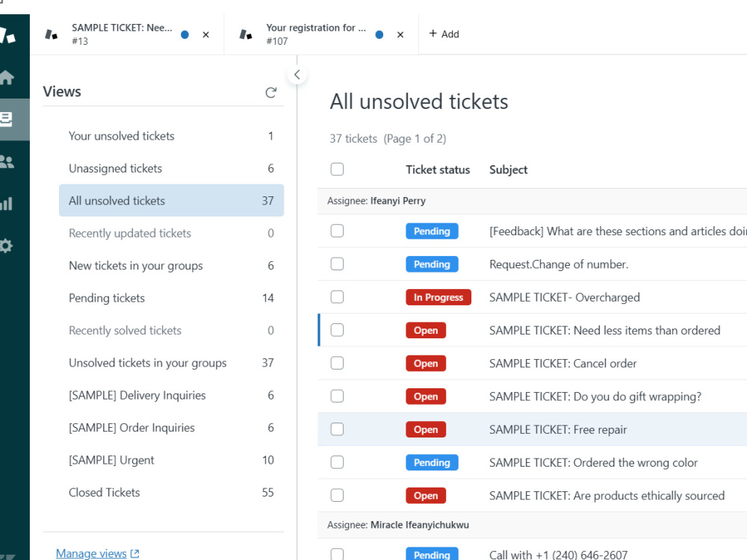Sort by Ticket status column header
Image resolution: width=747 pixels, height=560 pixels.
tap(437, 170)
